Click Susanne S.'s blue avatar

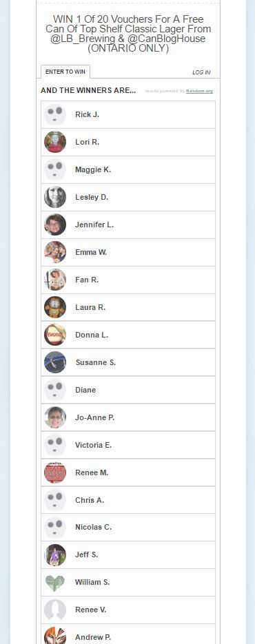tap(55, 362)
